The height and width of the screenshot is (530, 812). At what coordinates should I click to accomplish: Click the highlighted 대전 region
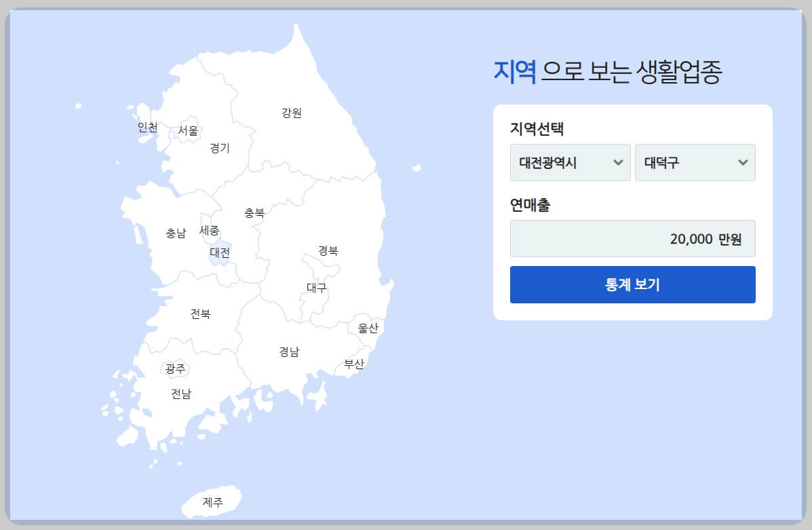pyautogui.click(x=220, y=253)
